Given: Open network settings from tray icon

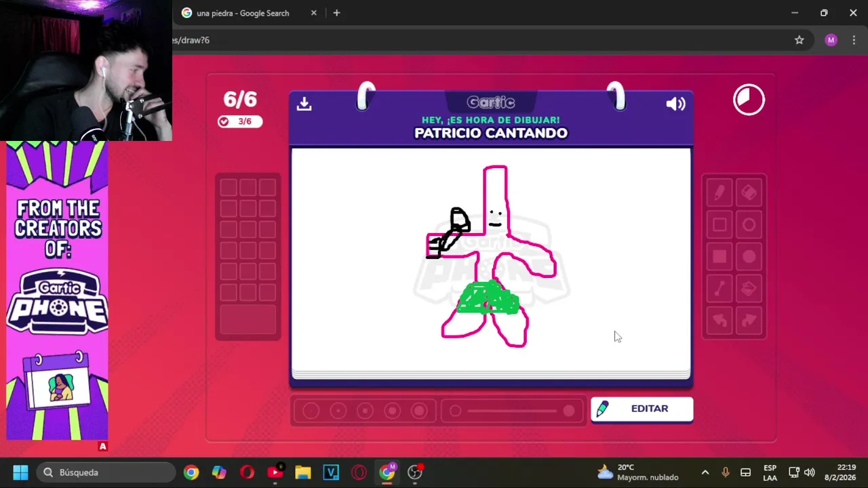Looking at the screenshot, I should 794,472.
